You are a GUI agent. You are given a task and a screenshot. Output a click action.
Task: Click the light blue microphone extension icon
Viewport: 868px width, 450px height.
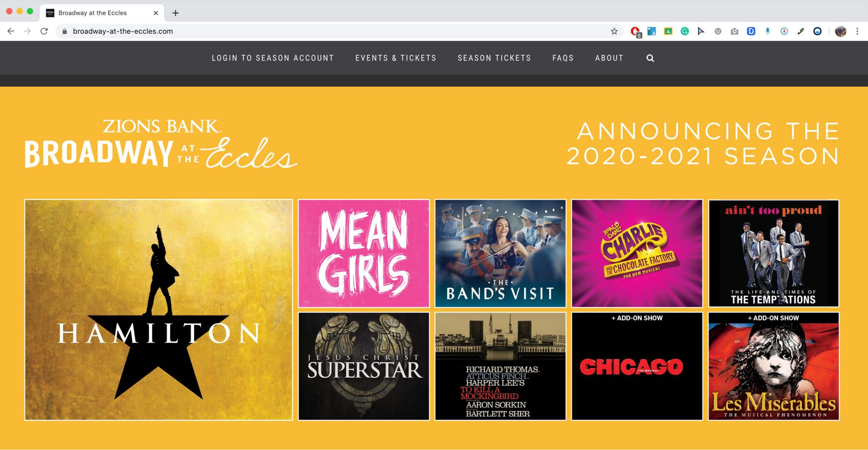pyautogui.click(x=767, y=31)
